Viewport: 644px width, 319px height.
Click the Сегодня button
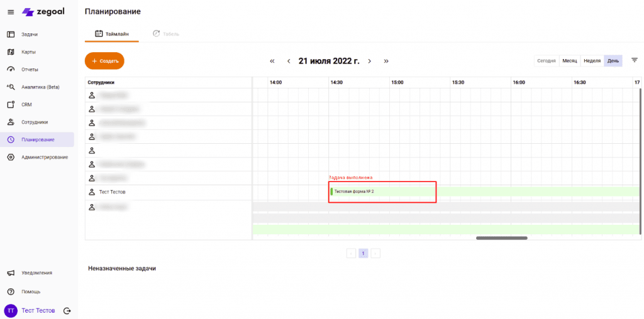click(x=546, y=61)
